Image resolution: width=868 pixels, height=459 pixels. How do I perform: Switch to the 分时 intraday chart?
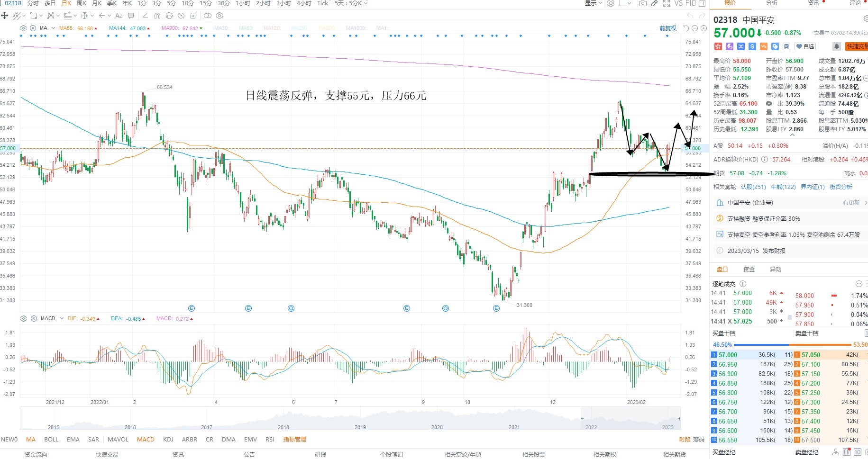tap(33, 3)
